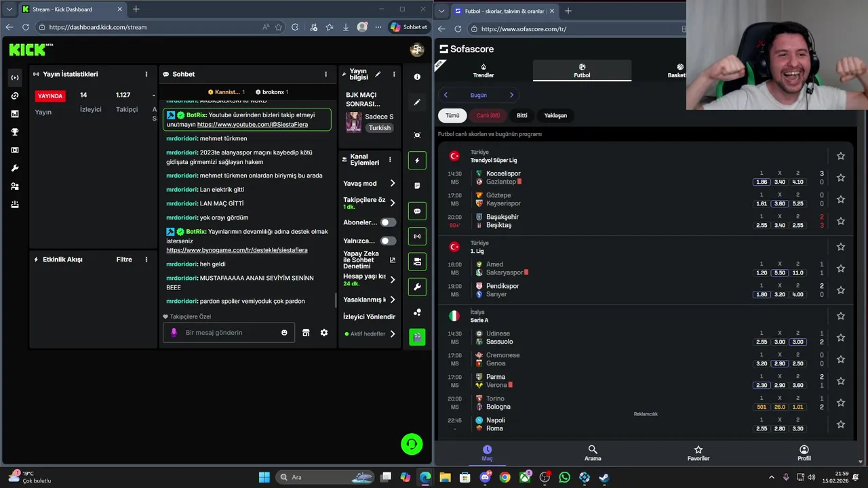868x488 pixels.
Task: Toggle the channel actions widget icon
Action: [x=417, y=261]
